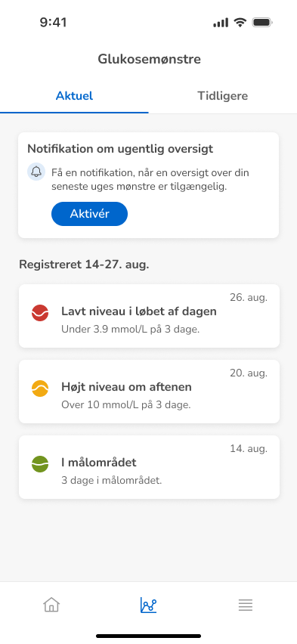Tap the battery icon in status bar
Screen dimensions: 297x644
coord(262,22)
